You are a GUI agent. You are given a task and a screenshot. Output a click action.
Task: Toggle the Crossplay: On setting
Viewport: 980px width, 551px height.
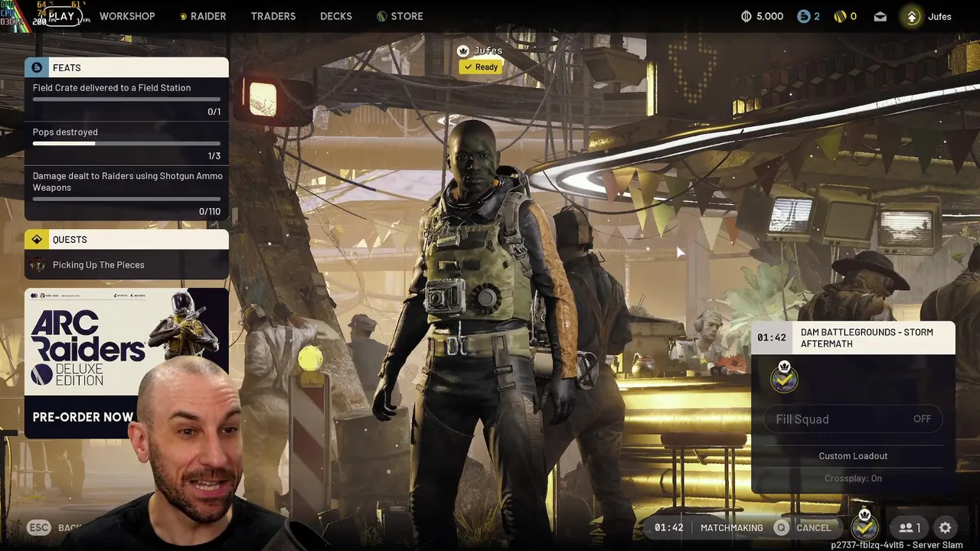tap(853, 478)
